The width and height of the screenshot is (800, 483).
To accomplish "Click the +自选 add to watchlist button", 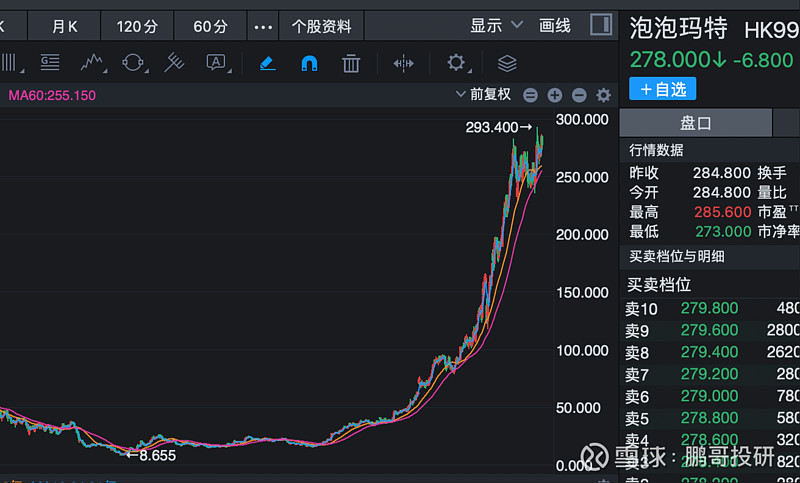I will pyautogui.click(x=662, y=89).
